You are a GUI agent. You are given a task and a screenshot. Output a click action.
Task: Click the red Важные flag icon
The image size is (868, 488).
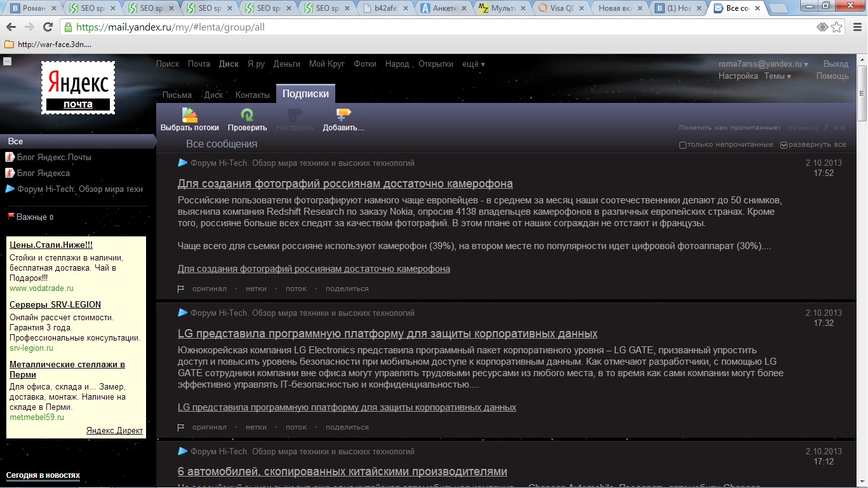click(x=10, y=216)
